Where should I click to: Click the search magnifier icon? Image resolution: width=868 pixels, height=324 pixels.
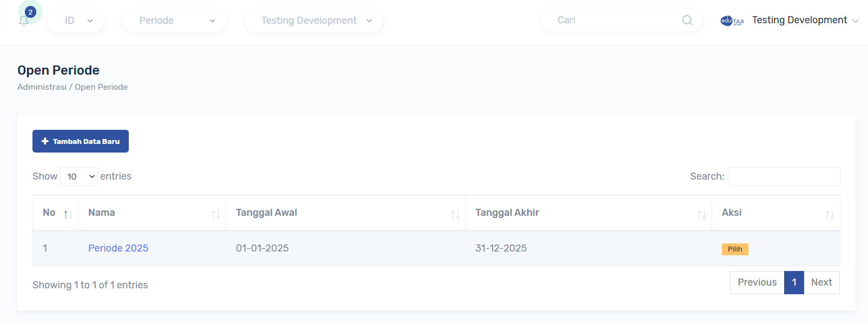pos(687,20)
